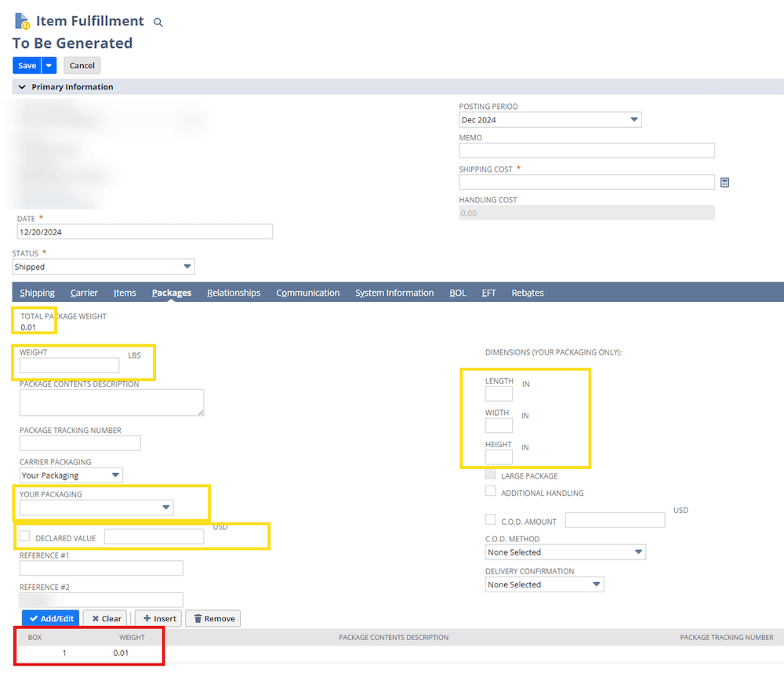Viewport: 784px width, 677px height.
Task: Open the Communication tab
Action: point(308,293)
